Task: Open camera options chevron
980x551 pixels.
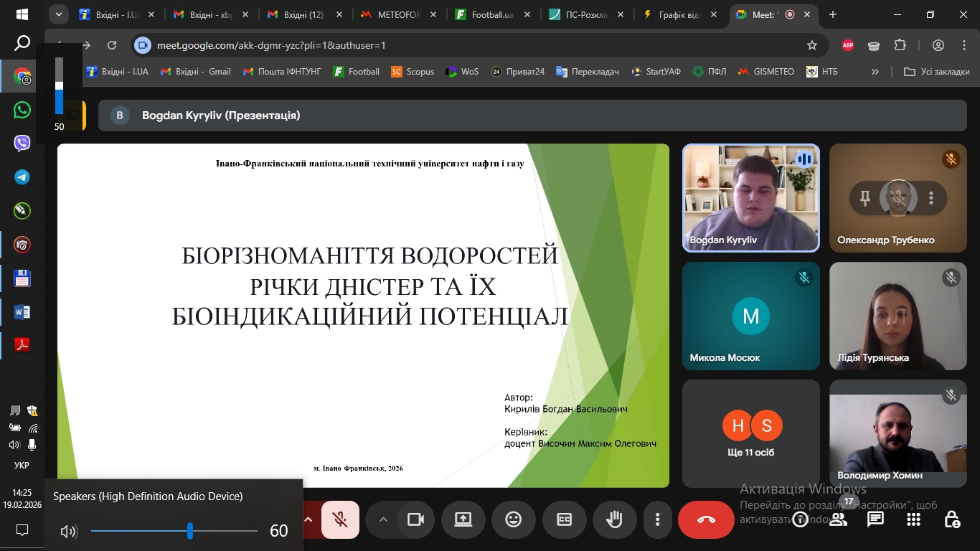Action: tap(383, 519)
